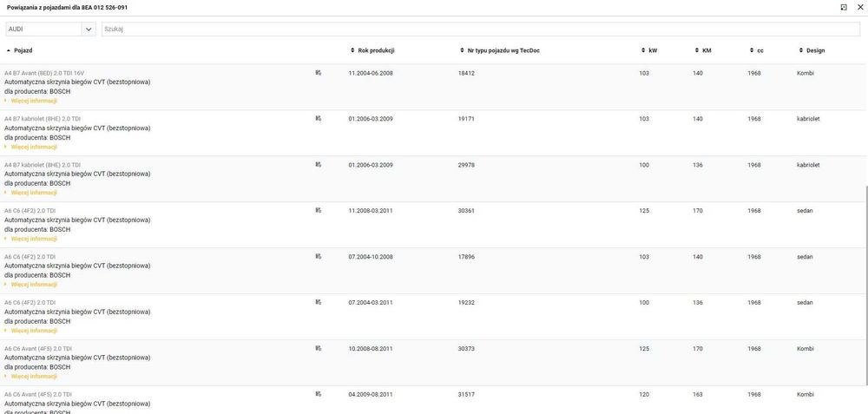Screen dimensions: 868x414
Task: Click the row icon for TecDoc type 17896
Action: 319,257
